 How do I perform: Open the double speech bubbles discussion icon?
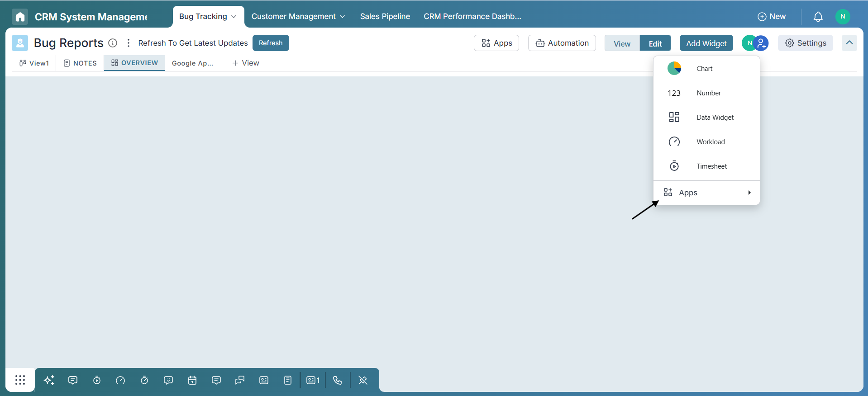click(240, 380)
